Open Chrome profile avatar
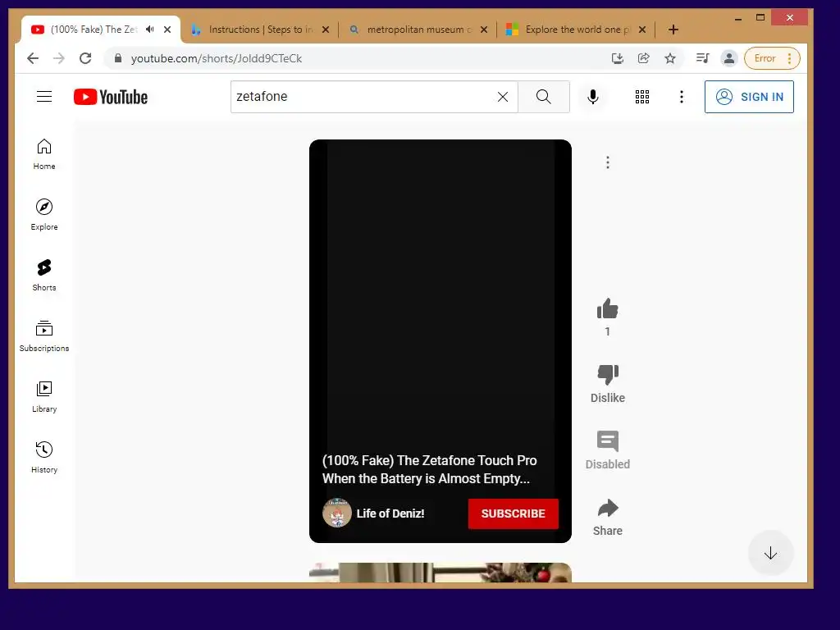840x630 pixels. click(728, 58)
